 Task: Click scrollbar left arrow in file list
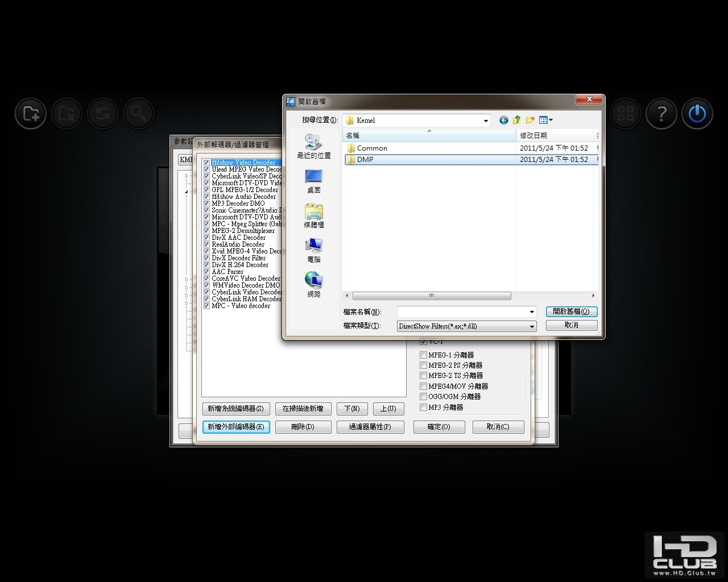(347, 296)
